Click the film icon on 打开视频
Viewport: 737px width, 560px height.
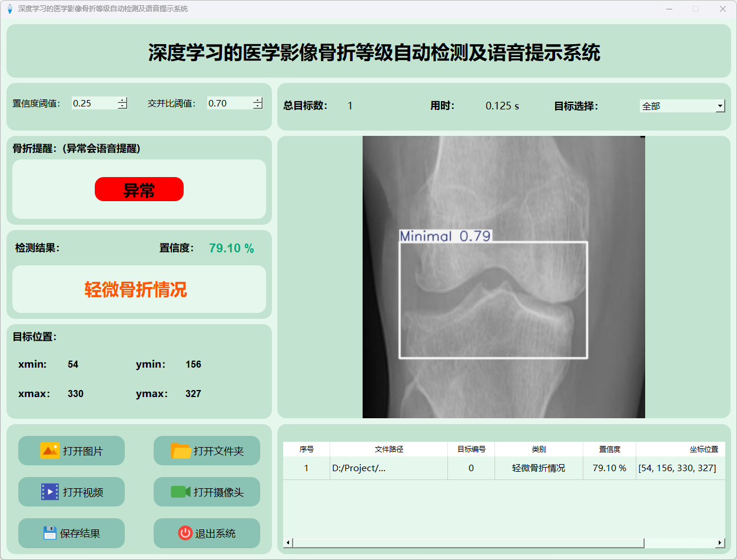click(x=50, y=492)
